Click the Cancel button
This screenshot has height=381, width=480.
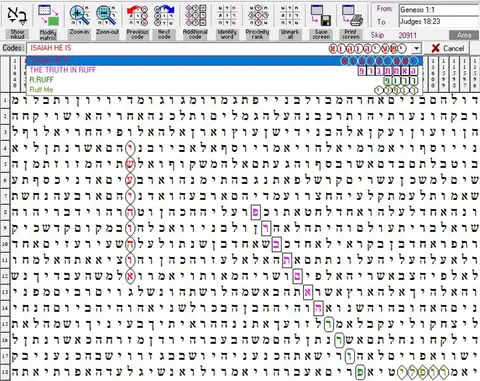[x=448, y=49]
